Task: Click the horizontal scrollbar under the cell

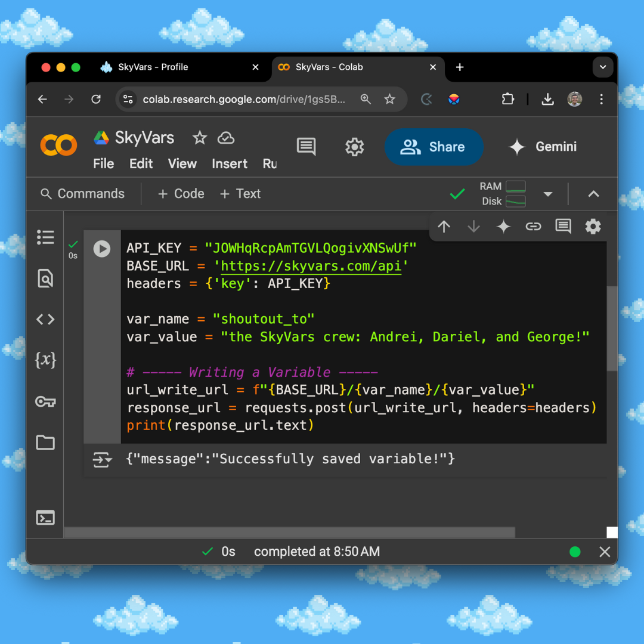Action: (290, 532)
